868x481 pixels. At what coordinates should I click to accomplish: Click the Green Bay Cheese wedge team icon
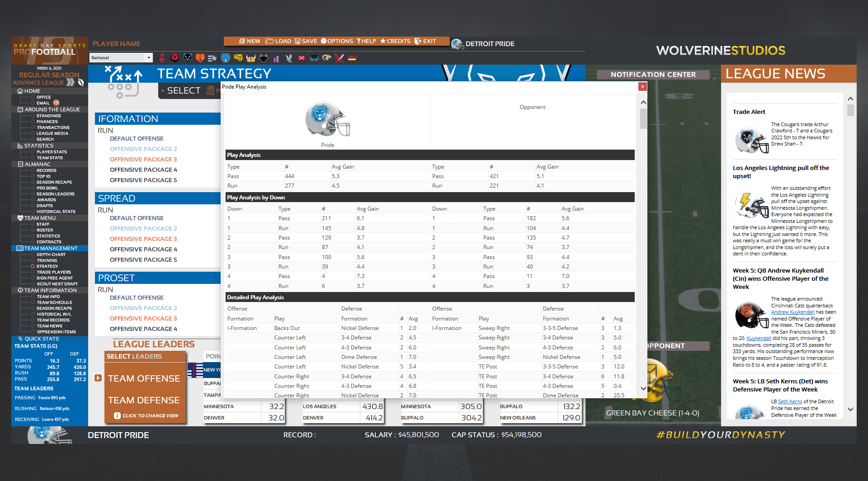point(238,58)
